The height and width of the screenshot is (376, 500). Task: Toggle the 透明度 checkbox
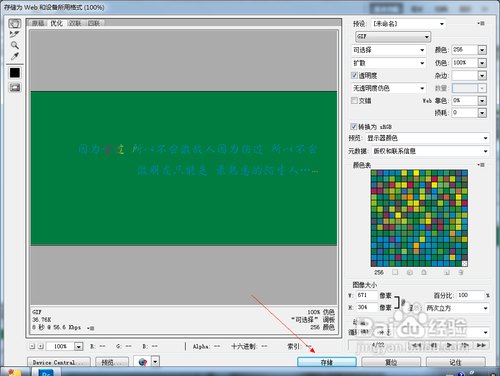(x=354, y=75)
